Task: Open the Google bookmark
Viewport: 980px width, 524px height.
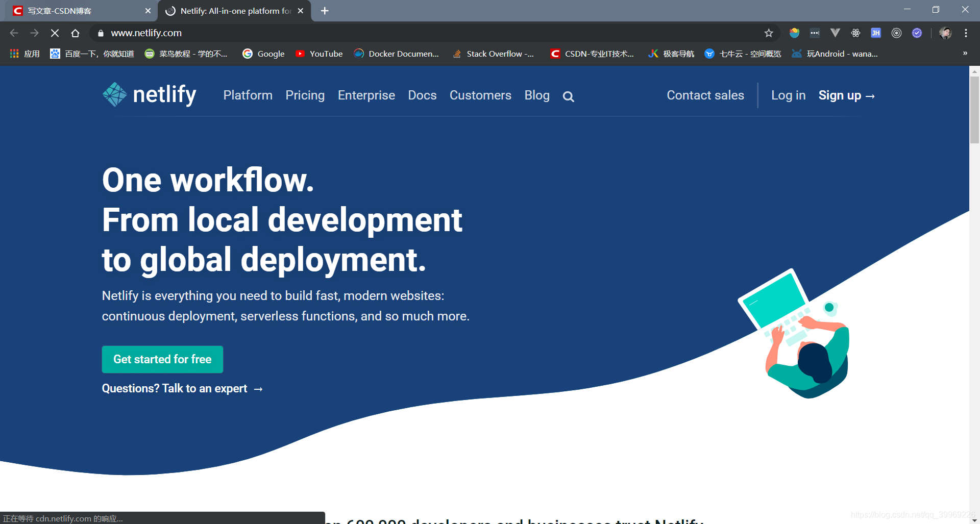Action: pos(263,54)
